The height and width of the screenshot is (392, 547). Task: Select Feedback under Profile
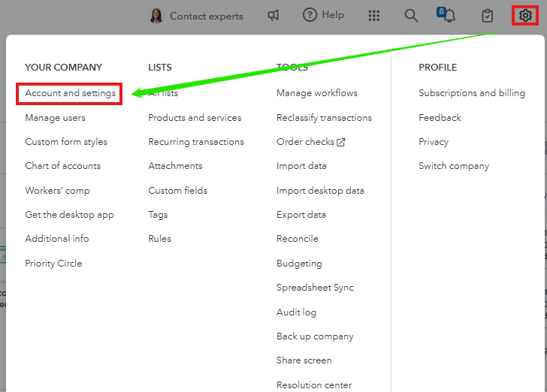(440, 118)
